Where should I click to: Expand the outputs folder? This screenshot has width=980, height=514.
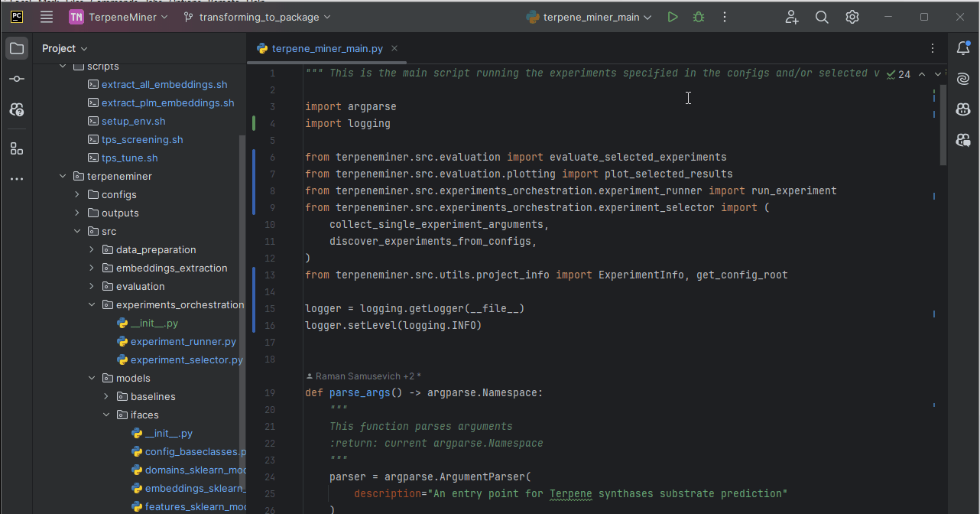pyautogui.click(x=77, y=213)
